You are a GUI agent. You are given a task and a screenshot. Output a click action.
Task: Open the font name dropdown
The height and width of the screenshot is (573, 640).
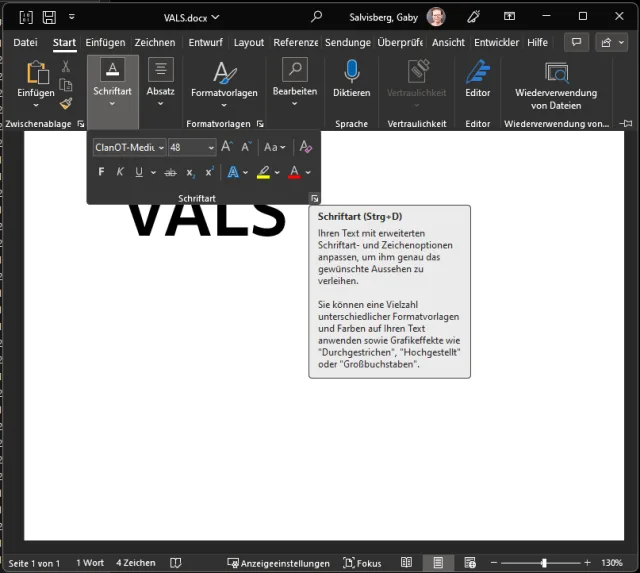coord(161,148)
